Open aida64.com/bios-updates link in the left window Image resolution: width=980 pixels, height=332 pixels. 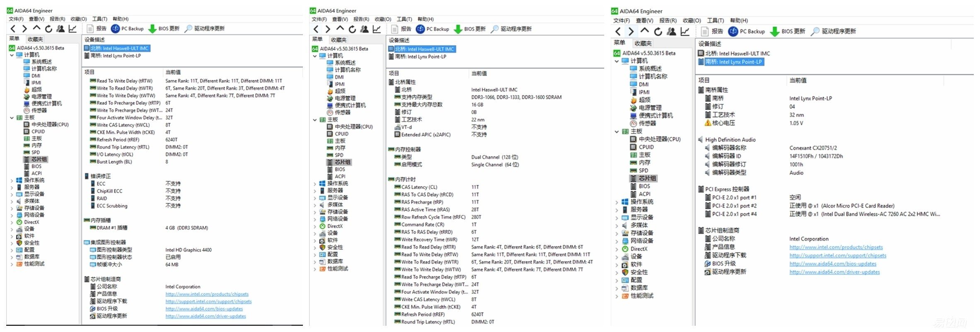204,309
